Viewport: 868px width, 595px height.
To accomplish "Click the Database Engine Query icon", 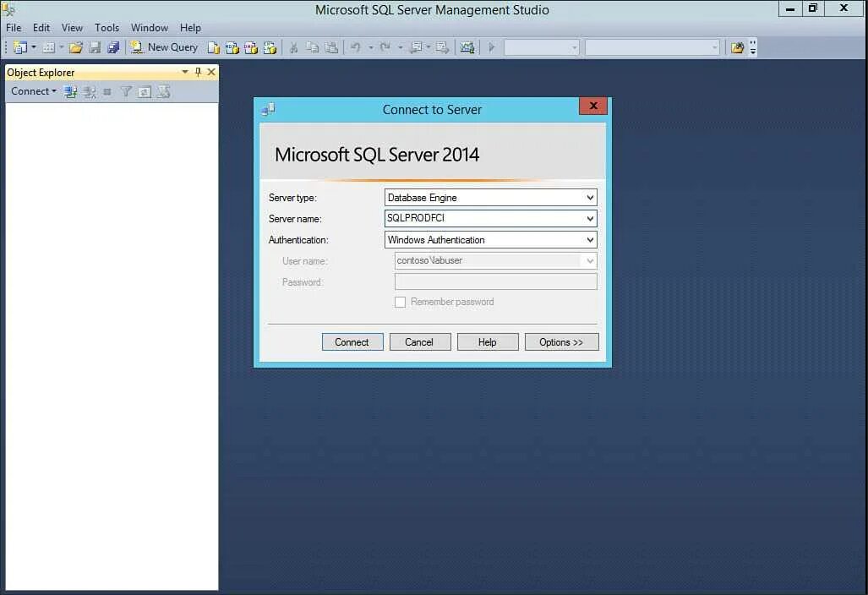I will pos(213,47).
